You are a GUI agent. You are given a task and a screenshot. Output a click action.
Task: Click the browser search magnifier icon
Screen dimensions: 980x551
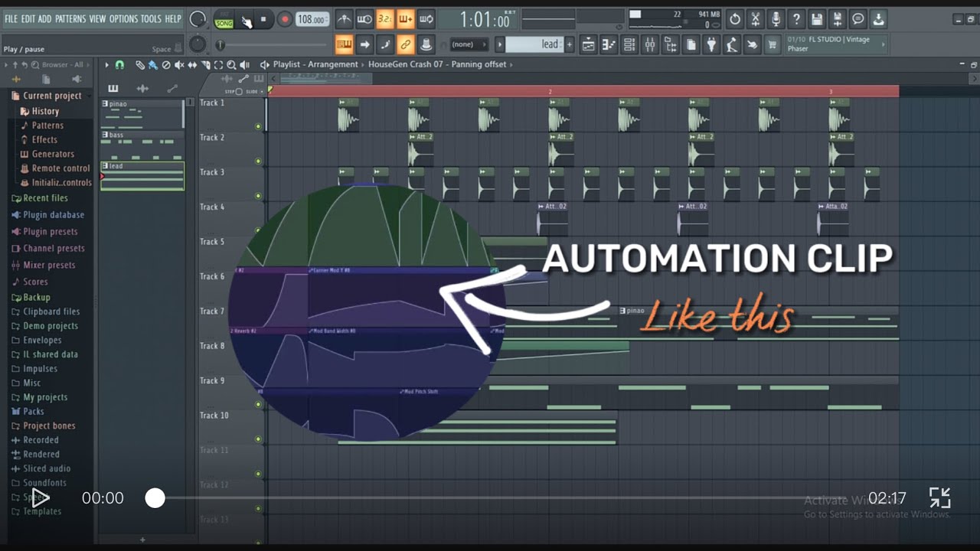[x=34, y=65]
